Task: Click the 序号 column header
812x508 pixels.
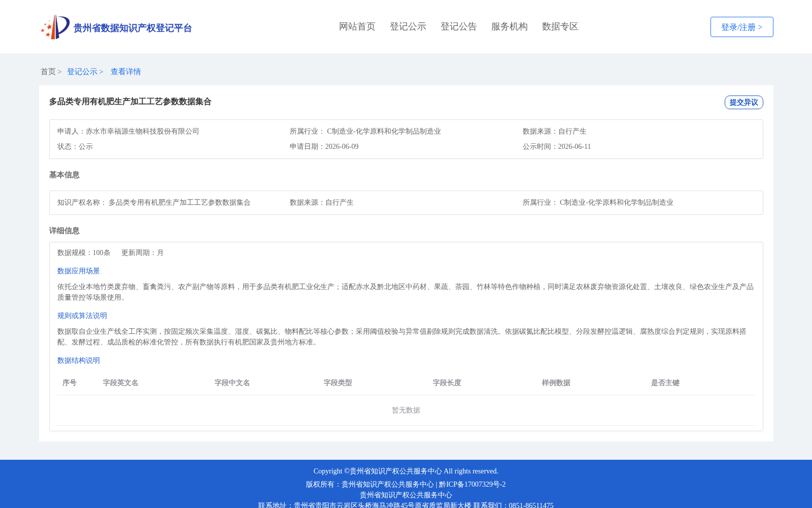Action: click(70, 383)
